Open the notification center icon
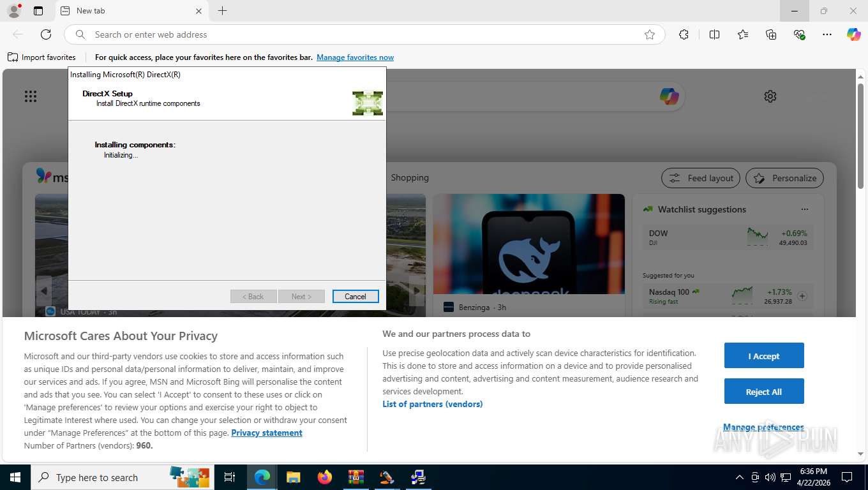868x490 pixels. pyautogui.click(x=847, y=477)
